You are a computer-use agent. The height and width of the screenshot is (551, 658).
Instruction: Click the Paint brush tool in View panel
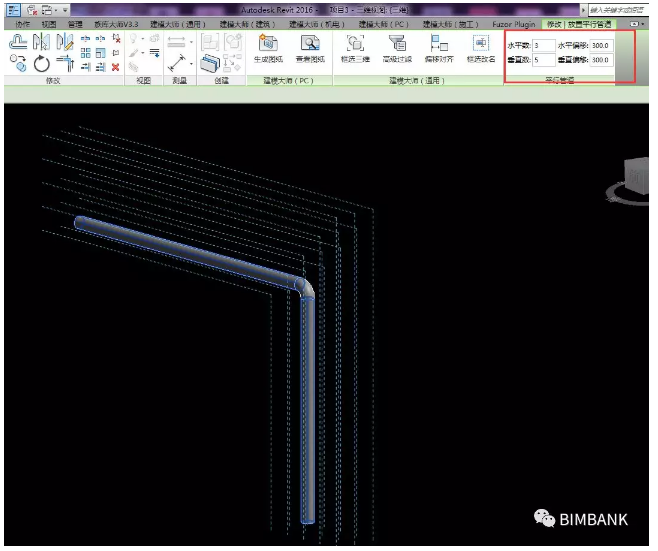point(133,53)
